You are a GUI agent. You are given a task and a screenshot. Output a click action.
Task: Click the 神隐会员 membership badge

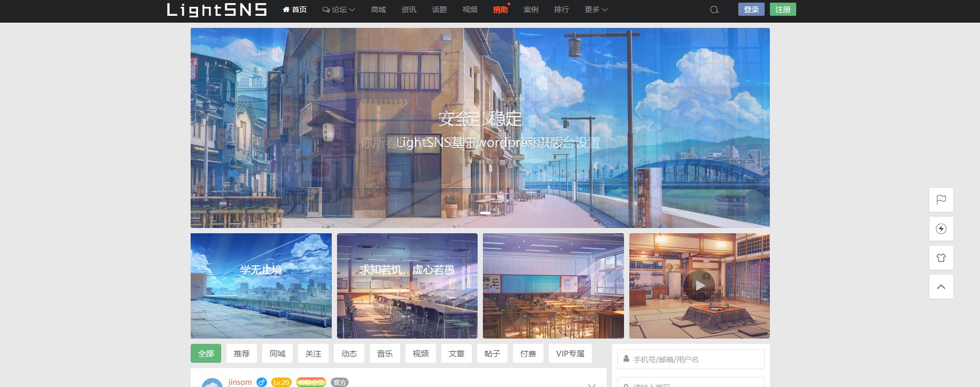[x=311, y=382]
